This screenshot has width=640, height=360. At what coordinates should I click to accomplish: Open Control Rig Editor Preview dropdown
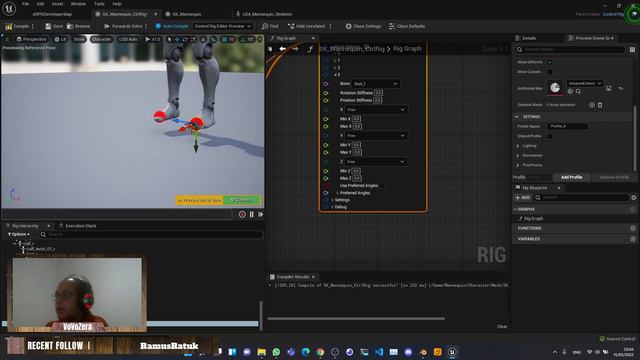click(x=222, y=26)
